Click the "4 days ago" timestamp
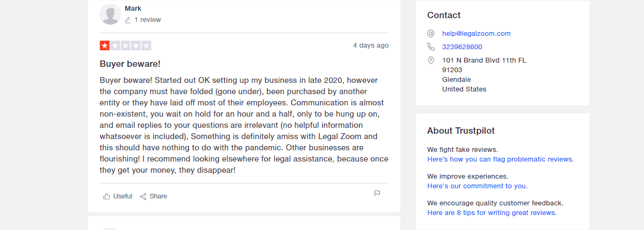The image size is (644, 230). coord(371,45)
